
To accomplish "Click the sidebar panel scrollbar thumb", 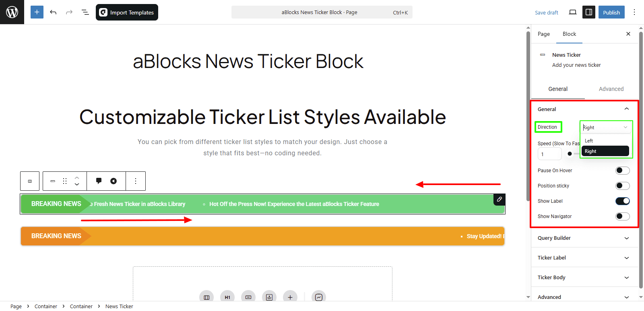I will tap(641, 160).
